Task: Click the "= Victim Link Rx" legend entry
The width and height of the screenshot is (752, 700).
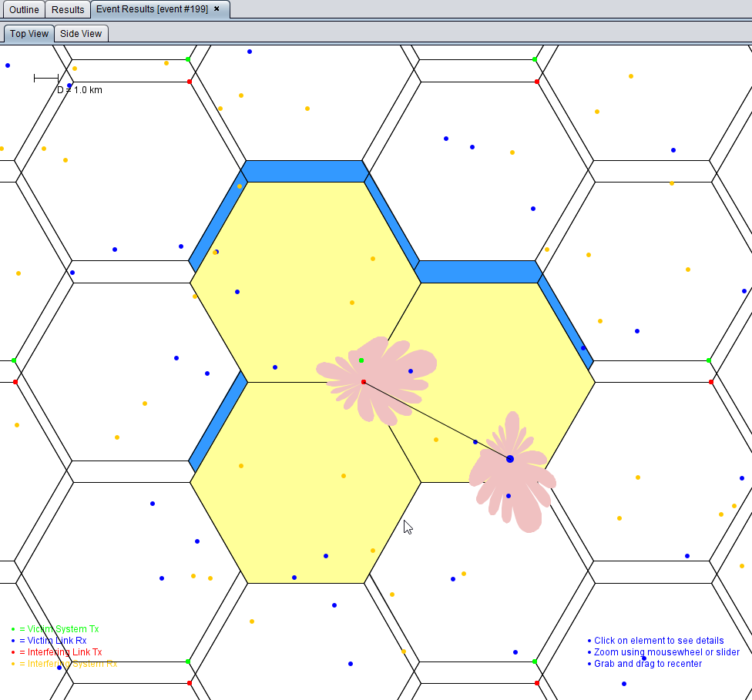Action: click(x=52, y=640)
